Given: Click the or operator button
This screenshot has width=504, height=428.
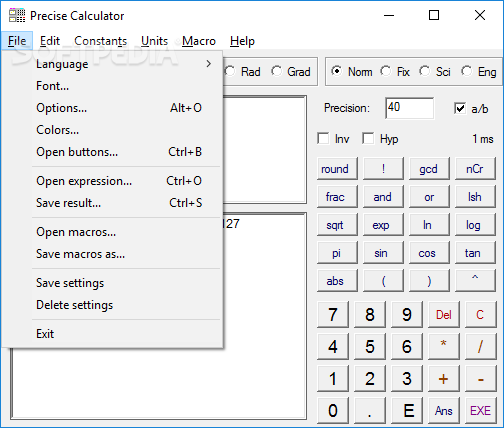Looking at the screenshot, I should point(429,197).
